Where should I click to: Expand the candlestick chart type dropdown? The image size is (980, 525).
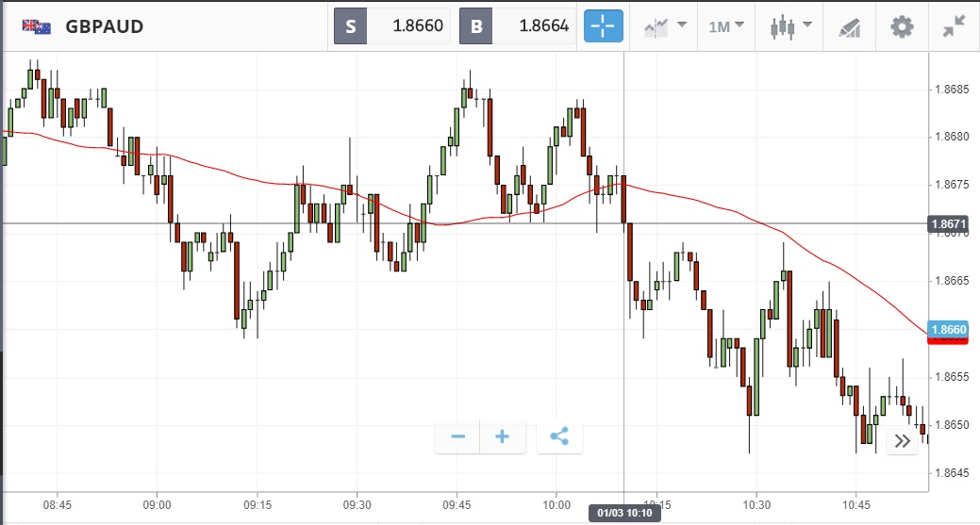(787, 26)
